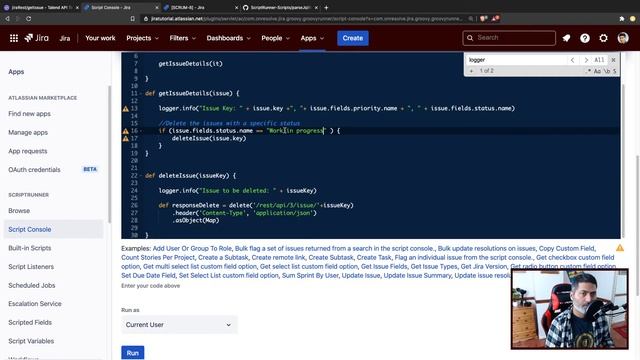Toggle search in selection option S
Viewport: 640px width, 360px height.
(x=614, y=71)
